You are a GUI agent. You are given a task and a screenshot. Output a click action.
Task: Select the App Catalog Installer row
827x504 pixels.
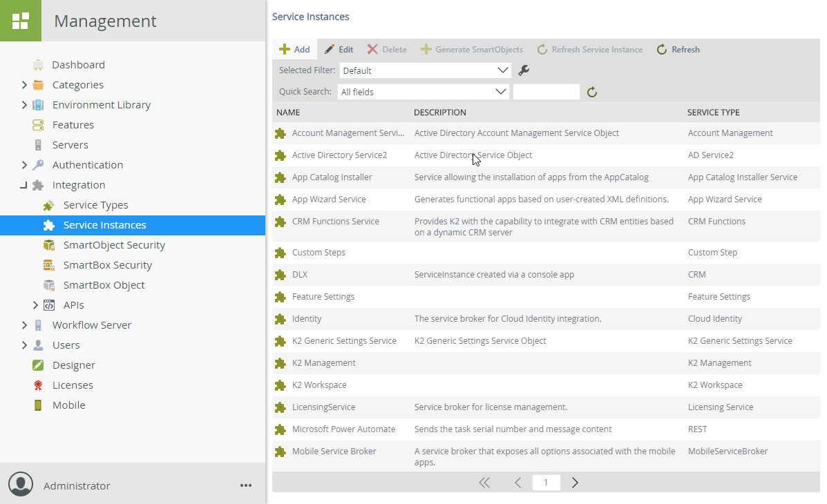(x=546, y=177)
